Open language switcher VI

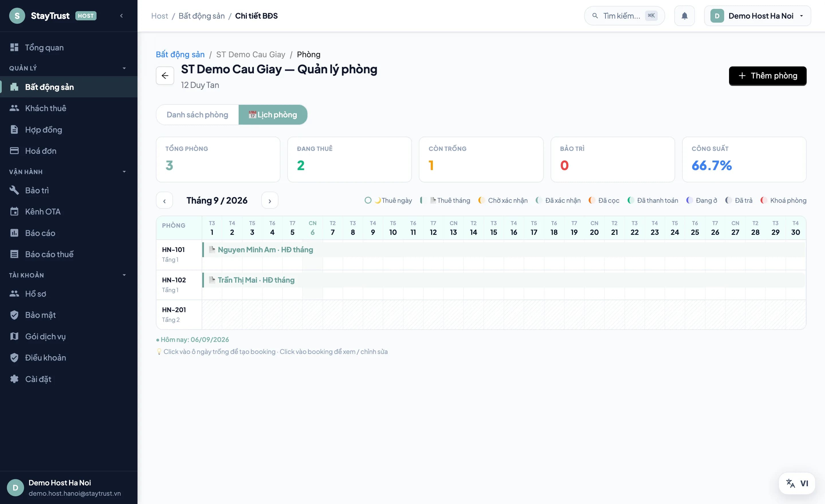[x=797, y=483]
